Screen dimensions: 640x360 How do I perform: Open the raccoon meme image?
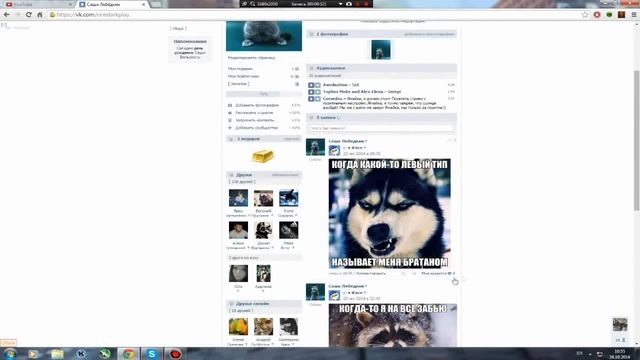click(393, 325)
